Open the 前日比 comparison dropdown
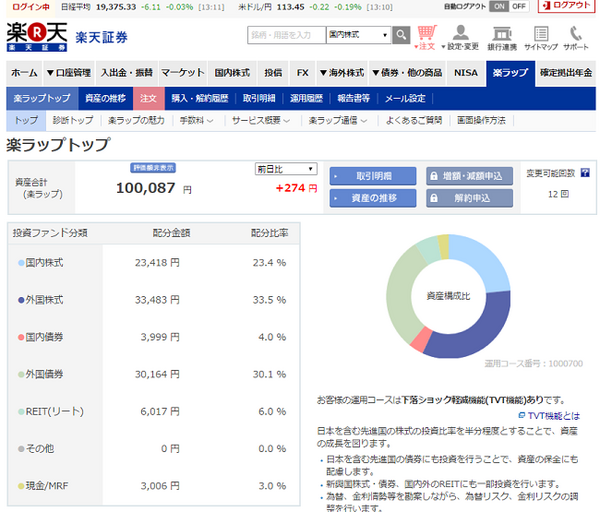This screenshot has height=512, width=600. (x=286, y=169)
